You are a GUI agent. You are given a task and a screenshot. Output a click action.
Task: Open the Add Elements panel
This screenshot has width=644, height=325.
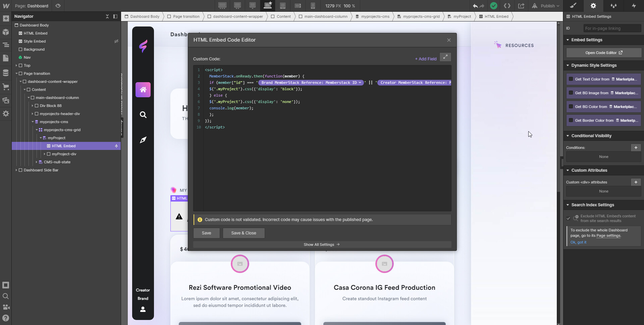tap(6, 18)
